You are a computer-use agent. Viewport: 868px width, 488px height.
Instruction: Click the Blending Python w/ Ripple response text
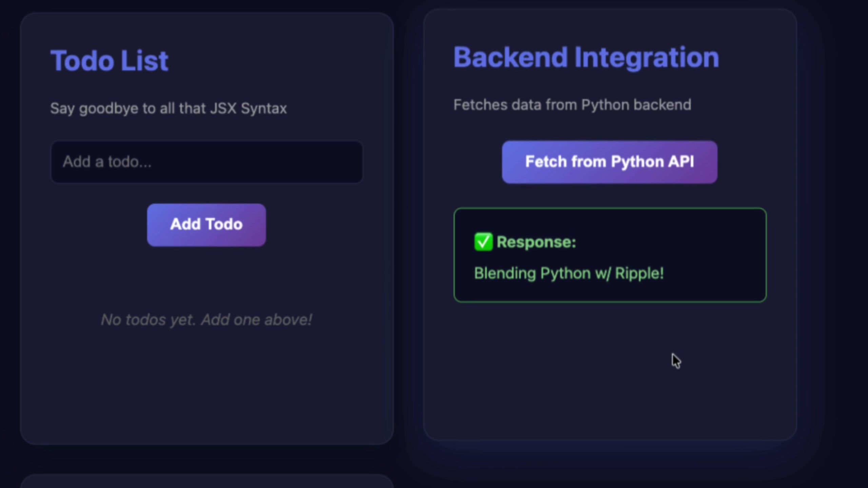tap(569, 273)
